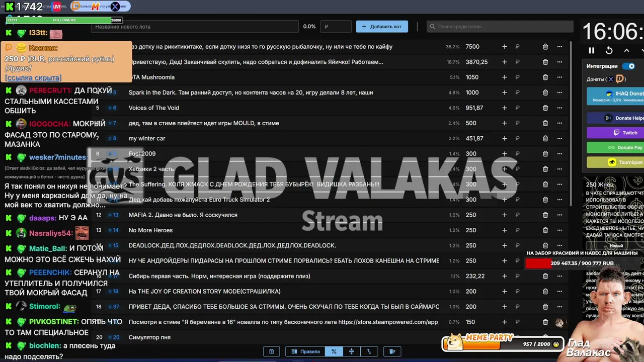The width and height of the screenshot is (644, 362).
Task: Click the red LIVE badge at top
Action: click(57, 7)
